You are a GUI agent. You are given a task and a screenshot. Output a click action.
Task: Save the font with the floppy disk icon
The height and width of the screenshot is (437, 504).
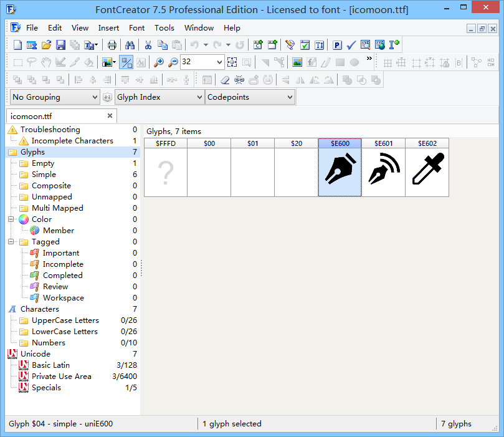(x=60, y=45)
